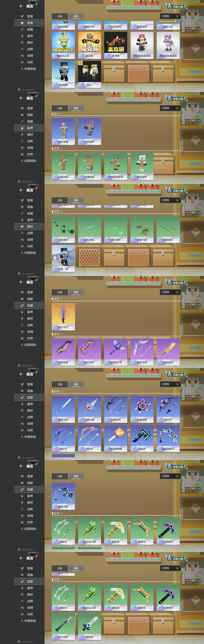Screen dimensions: 204x644
Task: Click the highlighted 脚印 sidebar tab
Action: [x=29, y=226]
